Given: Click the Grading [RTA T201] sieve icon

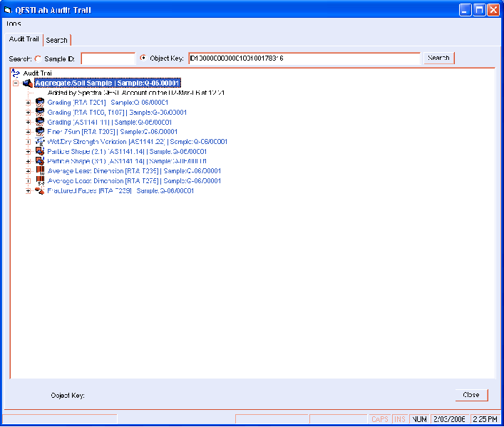Looking at the screenshot, I should pyautogui.click(x=40, y=103).
